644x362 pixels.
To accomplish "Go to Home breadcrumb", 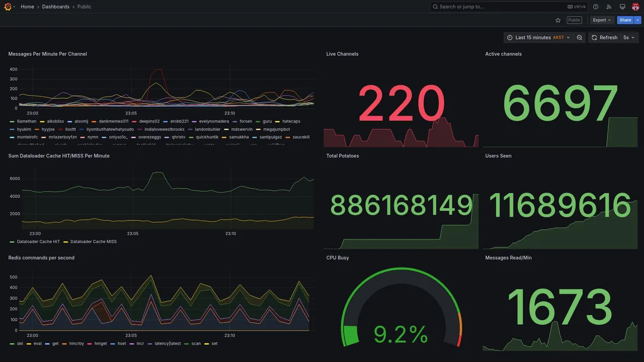I will tap(27, 7).
